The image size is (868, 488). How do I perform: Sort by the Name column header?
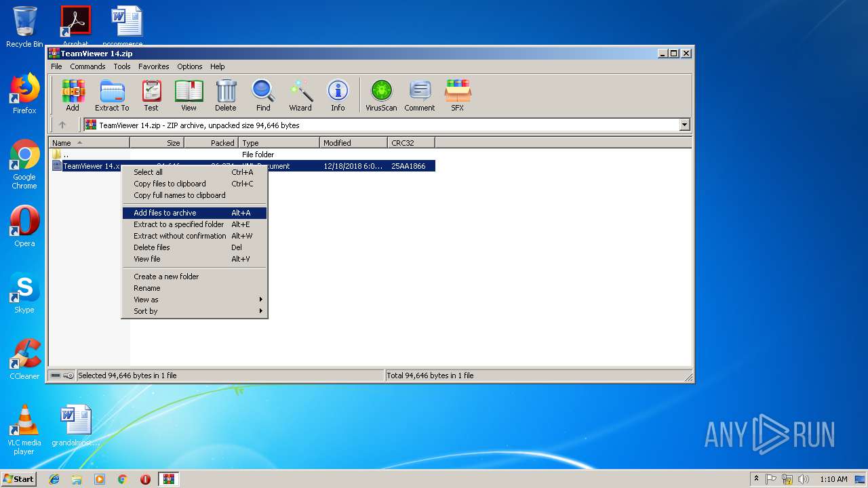point(89,143)
